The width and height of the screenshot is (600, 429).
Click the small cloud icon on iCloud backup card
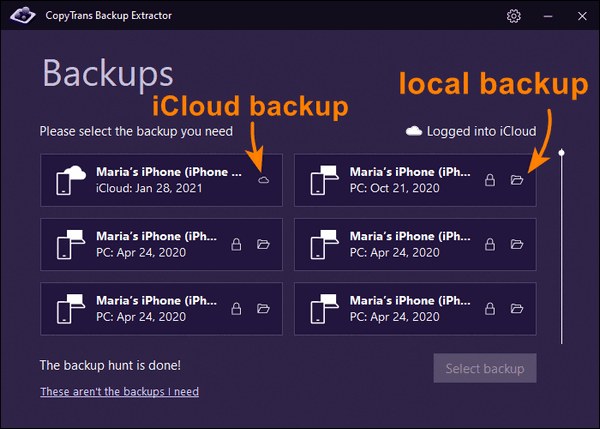point(263,180)
